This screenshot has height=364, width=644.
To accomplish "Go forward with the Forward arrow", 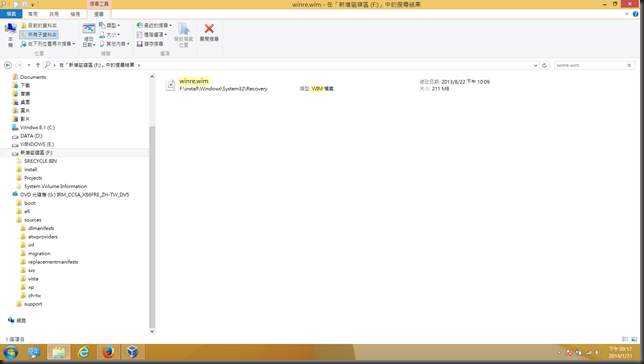I will tap(19, 65).
